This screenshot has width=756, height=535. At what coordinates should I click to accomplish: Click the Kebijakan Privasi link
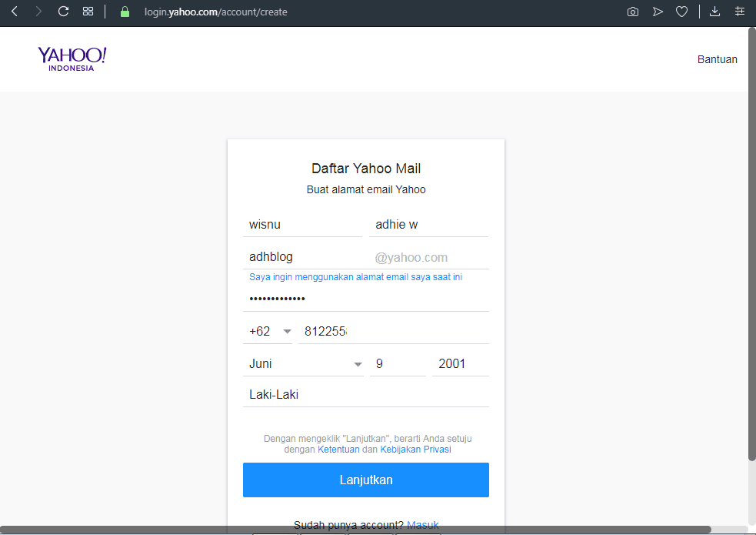coord(415,450)
